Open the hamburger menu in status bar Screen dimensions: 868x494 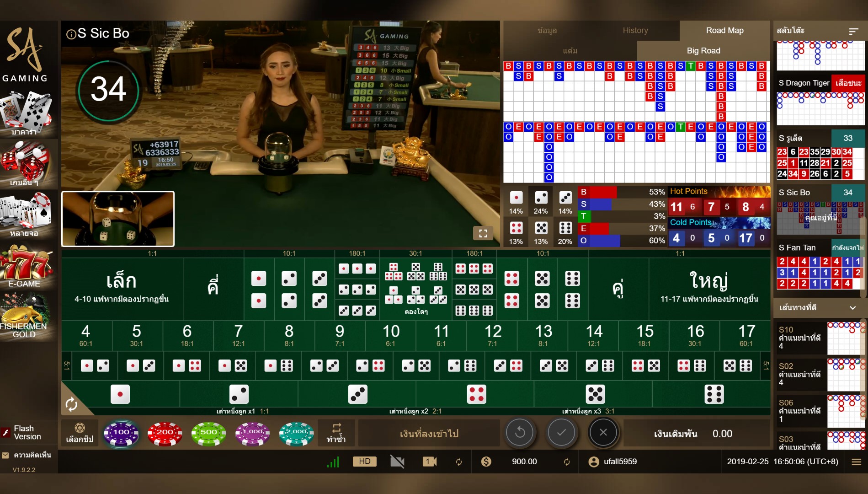(x=856, y=462)
